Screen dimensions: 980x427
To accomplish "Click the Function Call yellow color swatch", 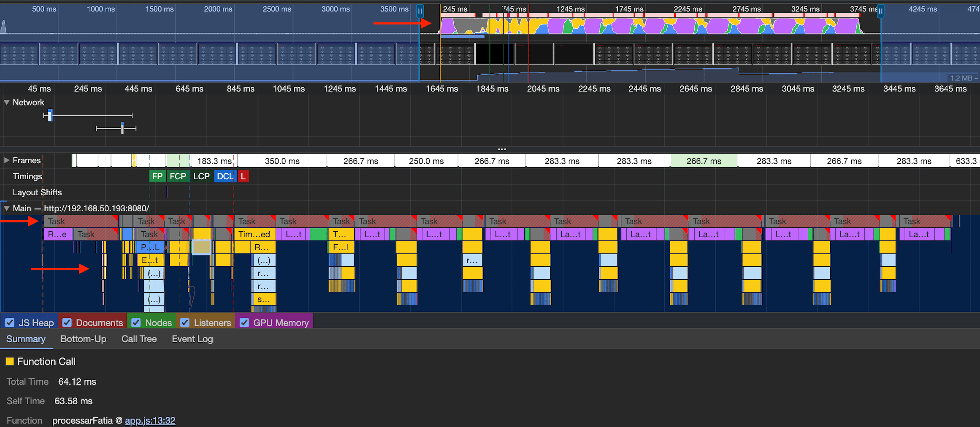I will (10, 362).
